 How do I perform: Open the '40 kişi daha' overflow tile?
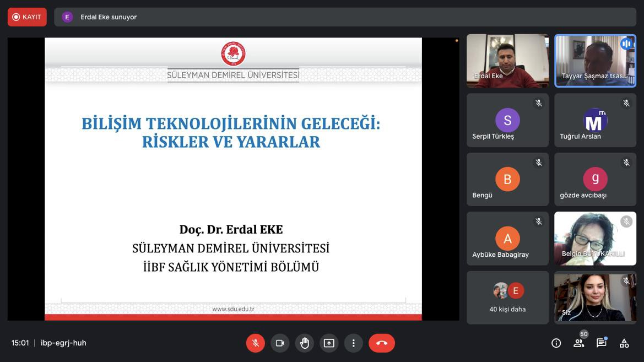(507, 298)
